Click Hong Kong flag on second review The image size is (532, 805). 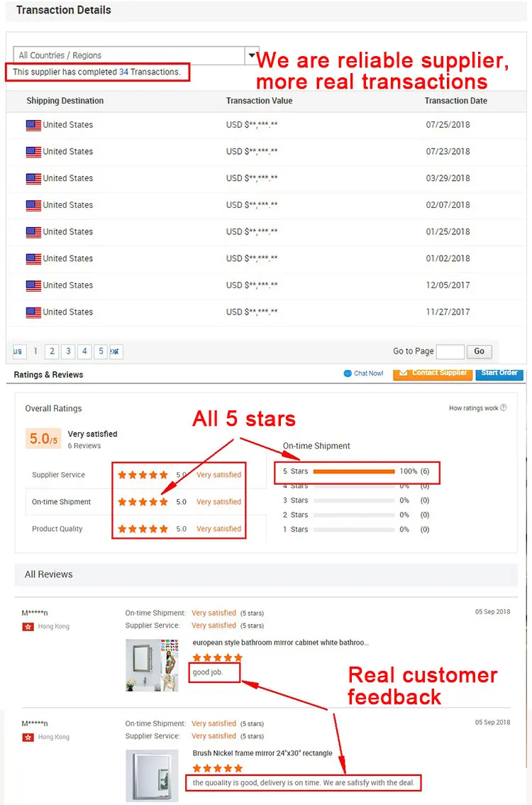pyautogui.click(x=28, y=738)
